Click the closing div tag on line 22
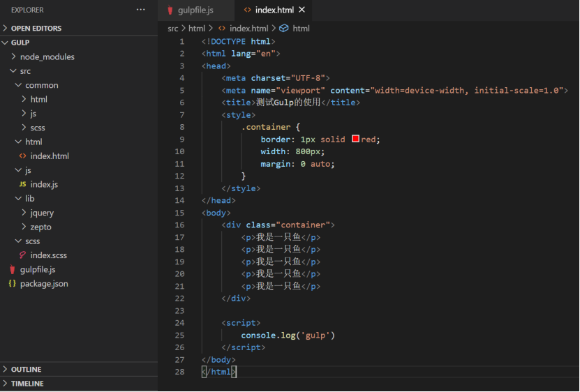The height and width of the screenshot is (392, 580). point(236,299)
